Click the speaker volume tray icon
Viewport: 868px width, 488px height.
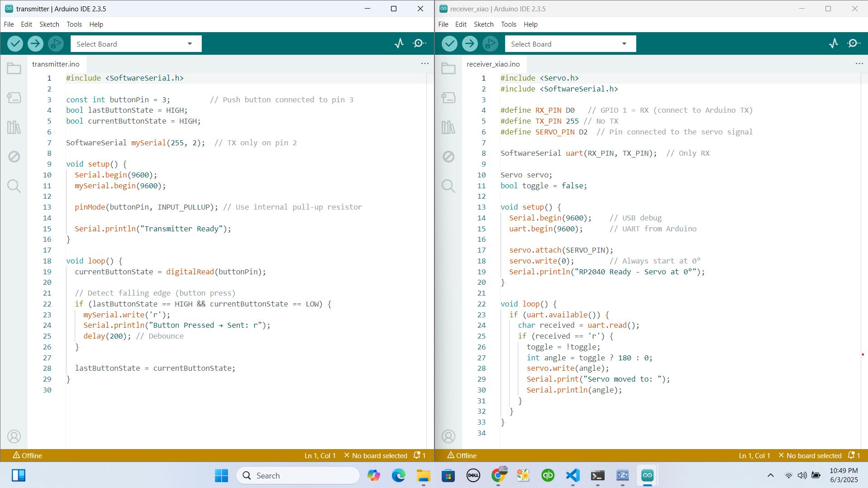(x=802, y=475)
